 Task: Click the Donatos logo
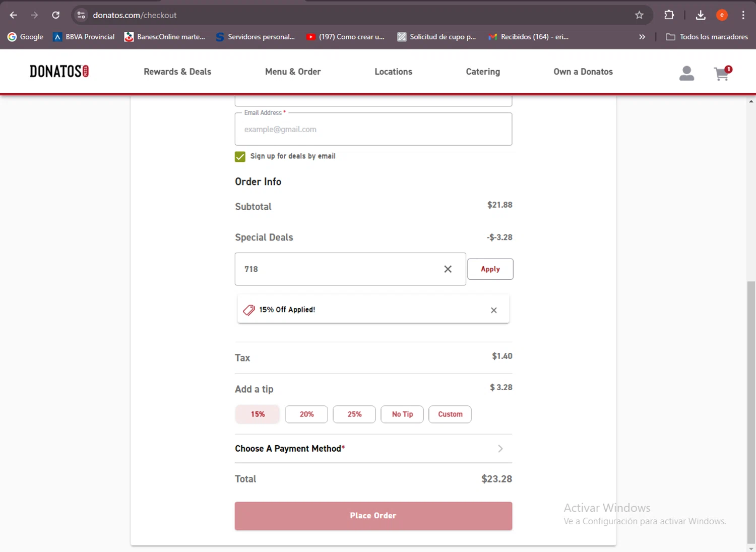(x=59, y=72)
